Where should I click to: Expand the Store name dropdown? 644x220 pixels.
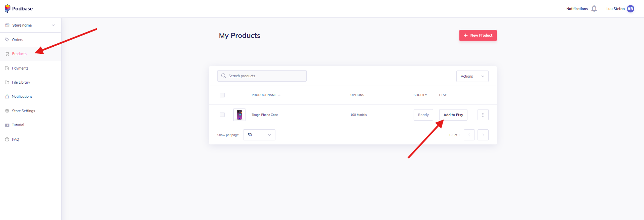click(53, 25)
